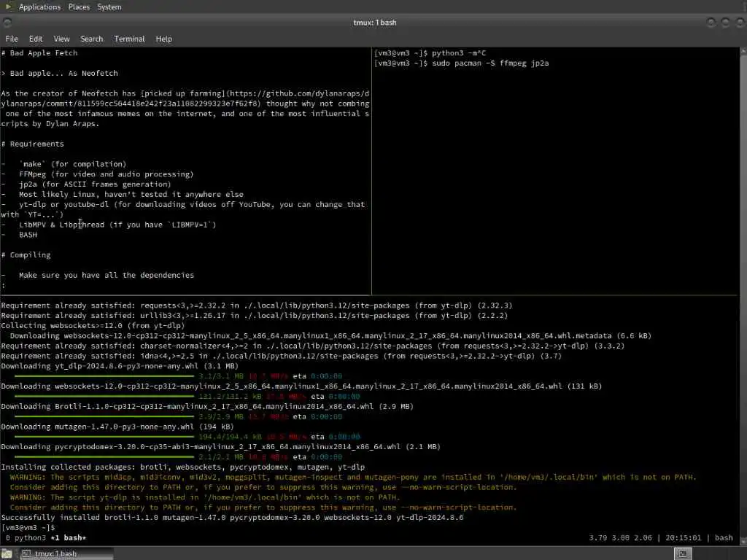Open the System panel menu

109,7
